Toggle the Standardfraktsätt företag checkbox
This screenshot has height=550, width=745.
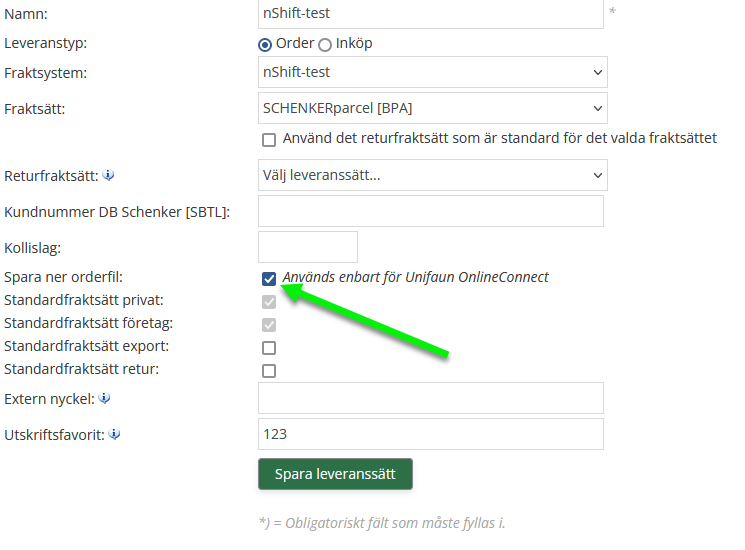click(x=268, y=325)
